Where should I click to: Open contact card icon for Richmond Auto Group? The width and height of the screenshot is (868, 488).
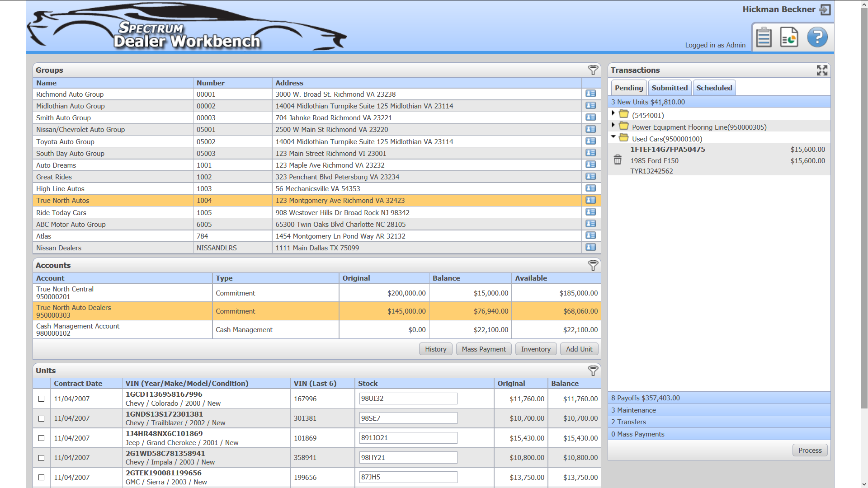tap(590, 94)
